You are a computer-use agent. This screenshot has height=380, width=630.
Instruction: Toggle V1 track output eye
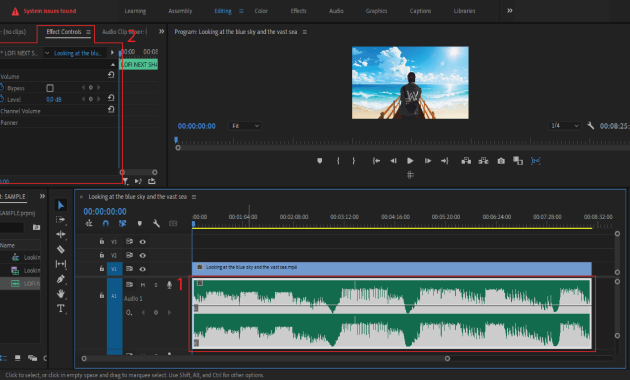[x=143, y=269]
